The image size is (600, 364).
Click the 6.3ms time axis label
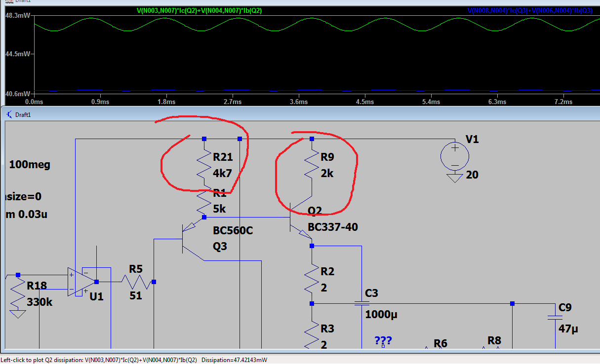497,102
